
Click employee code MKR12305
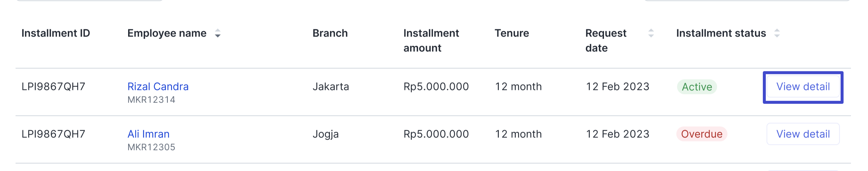click(151, 147)
